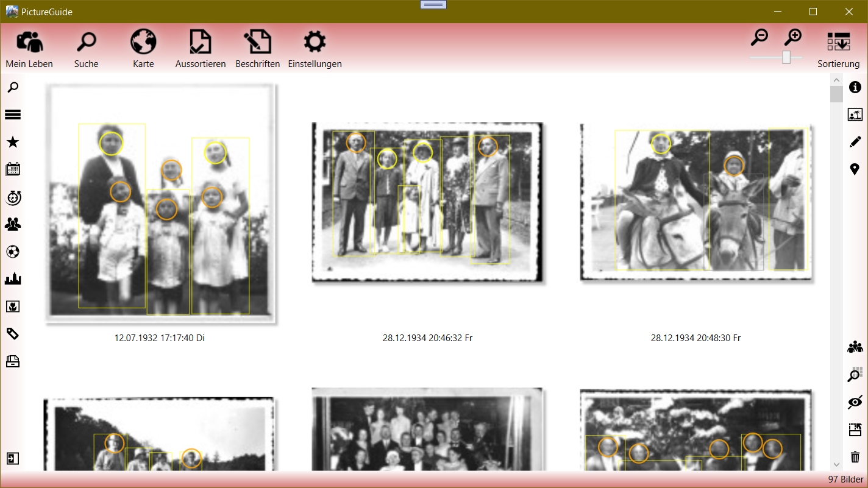Click the caption 28.12.1934 20:46:32 Fr
Screen dimensions: 868x488
coord(428,338)
